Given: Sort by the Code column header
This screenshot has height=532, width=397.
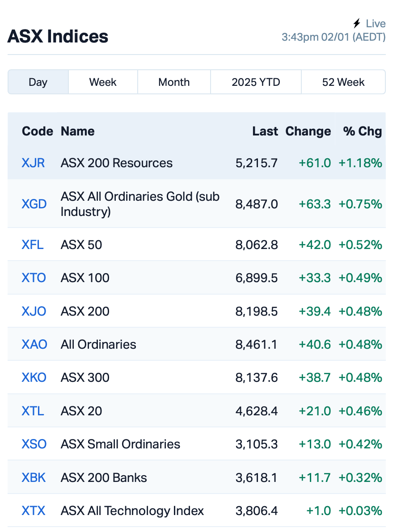Looking at the screenshot, I should pos(37,131).
